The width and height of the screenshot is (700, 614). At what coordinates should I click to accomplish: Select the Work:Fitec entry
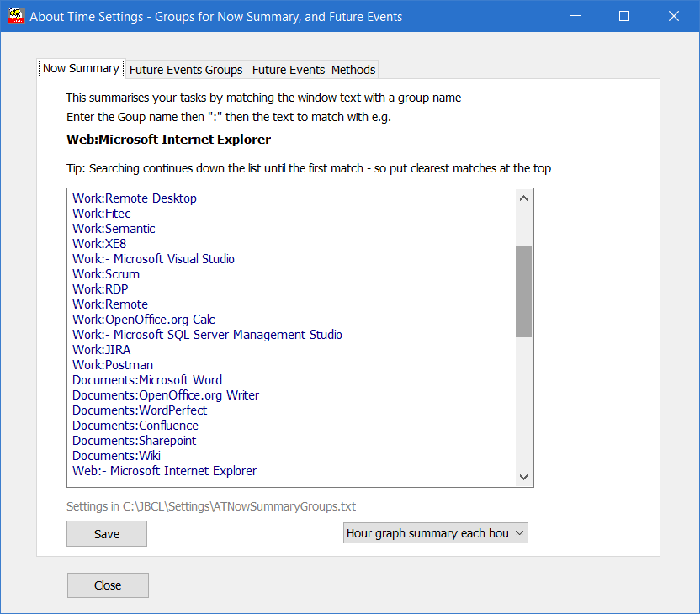coord(101,213)
